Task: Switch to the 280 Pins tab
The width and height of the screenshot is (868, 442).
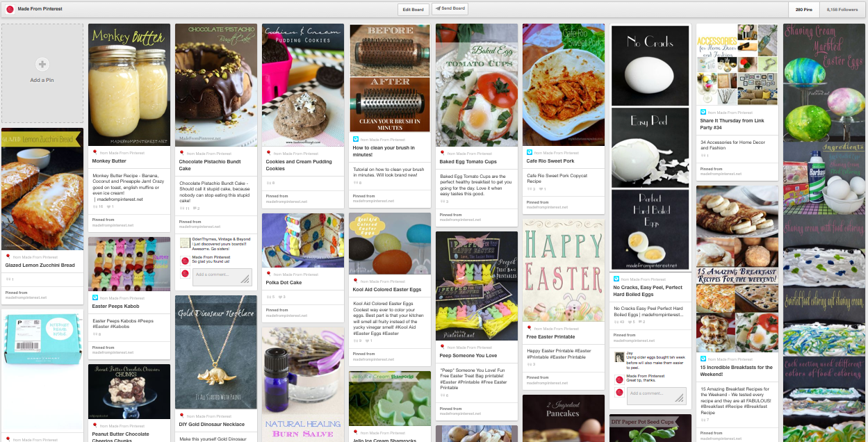Action: click(803, 9)
